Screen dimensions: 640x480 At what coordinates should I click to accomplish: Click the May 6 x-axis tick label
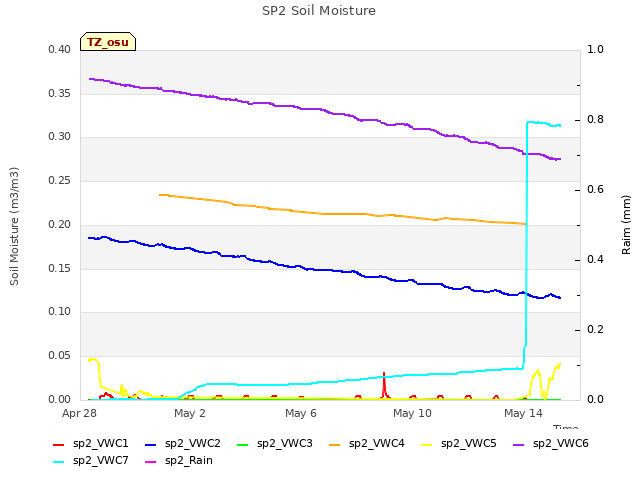[x=301, y=413]
